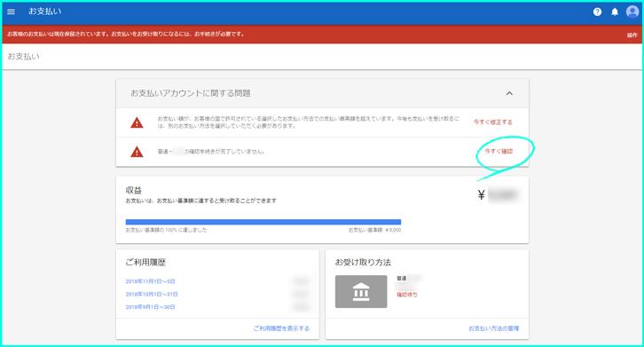Click the 今すぐ修正する link
644x347 pixels.
tap(493, 122)
